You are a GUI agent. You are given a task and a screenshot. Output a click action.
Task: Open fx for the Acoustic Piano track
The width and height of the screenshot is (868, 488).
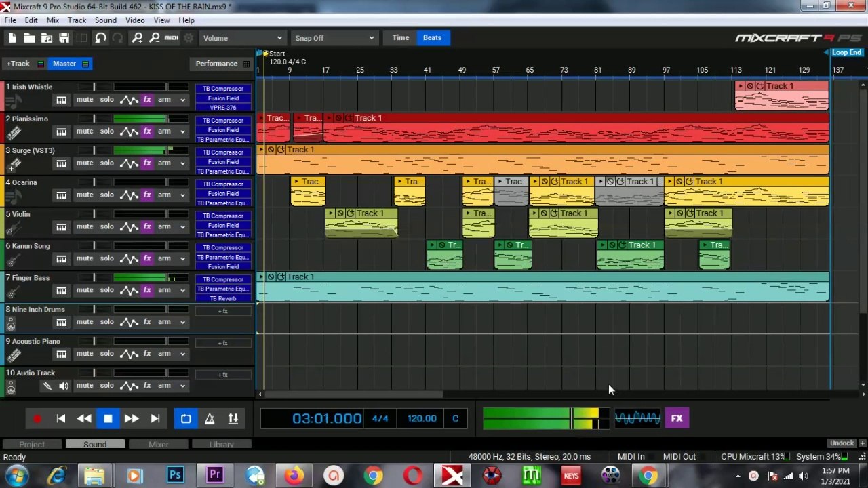click(x=147, y=354)
